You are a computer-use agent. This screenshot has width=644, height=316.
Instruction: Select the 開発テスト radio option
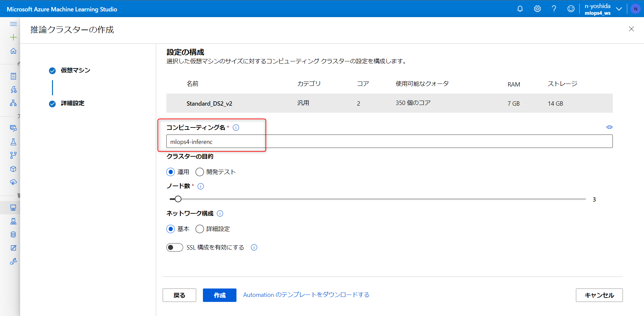coord(200,172)
